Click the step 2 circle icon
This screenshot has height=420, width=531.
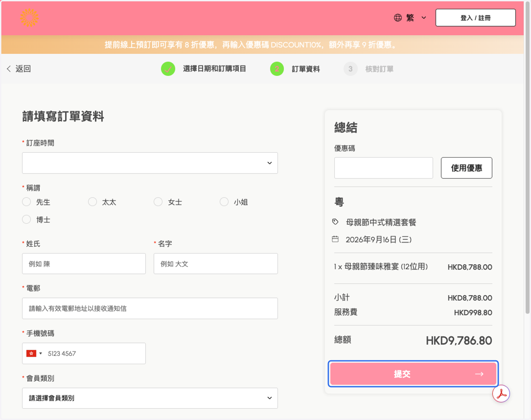click(277, 69)
